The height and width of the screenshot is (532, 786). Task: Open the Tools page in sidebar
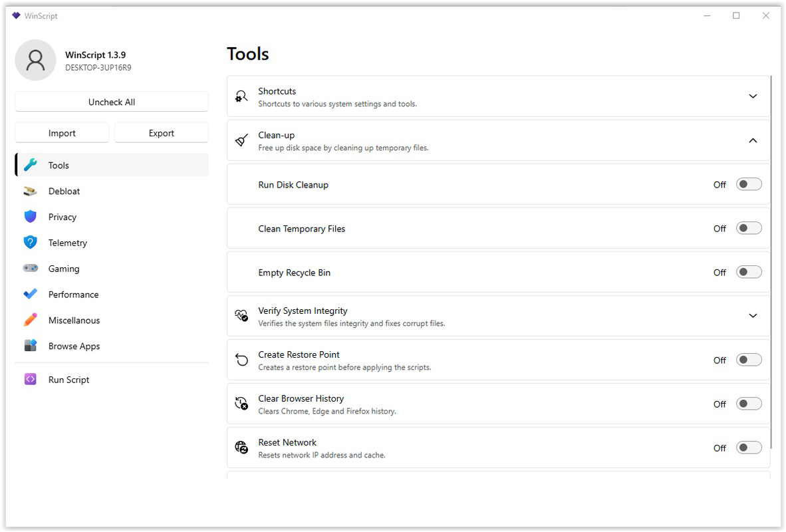click(112, 165)
